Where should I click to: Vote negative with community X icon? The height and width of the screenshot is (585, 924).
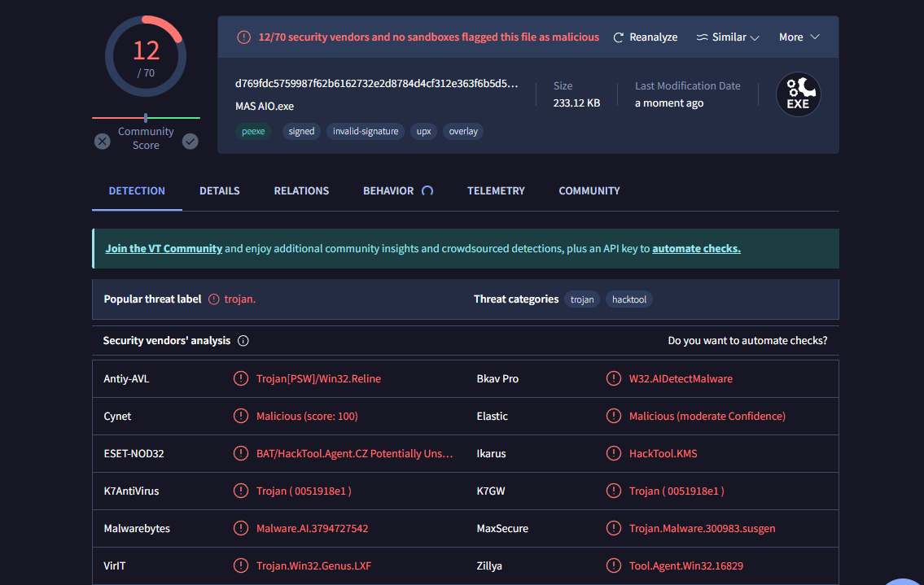pyautogui.click(x=102, y=142)
